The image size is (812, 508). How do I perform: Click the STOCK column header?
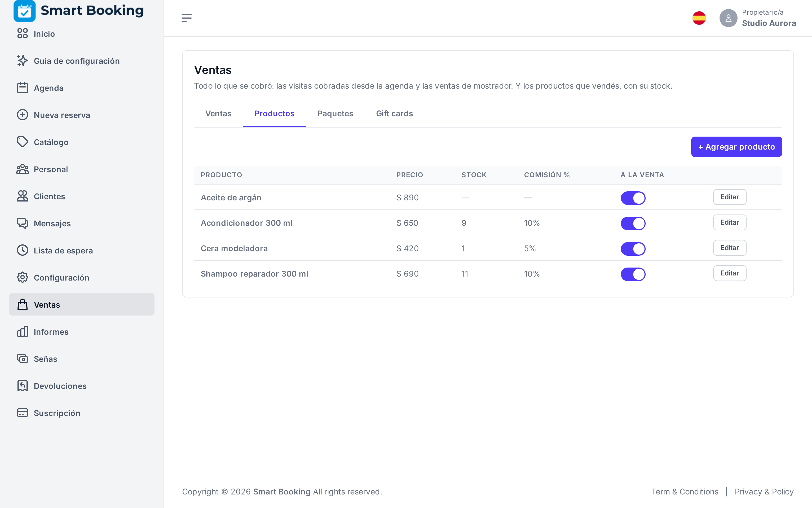click(x=474, y=175)
